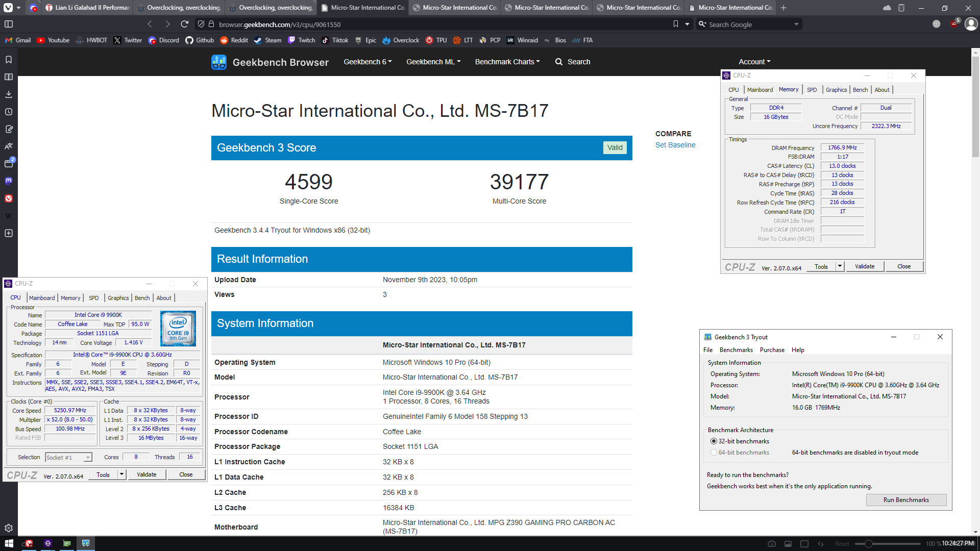Screen dimensions: 980x551
Task: Open the Reading List side panel
Action: click(x=9, y=77)
